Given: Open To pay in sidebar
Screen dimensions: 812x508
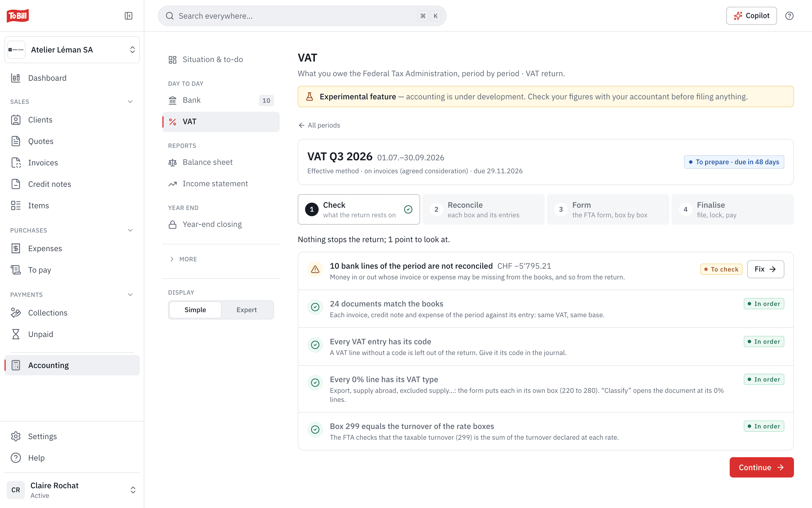Looking at the screenshot, I should [x=72, y=270].
